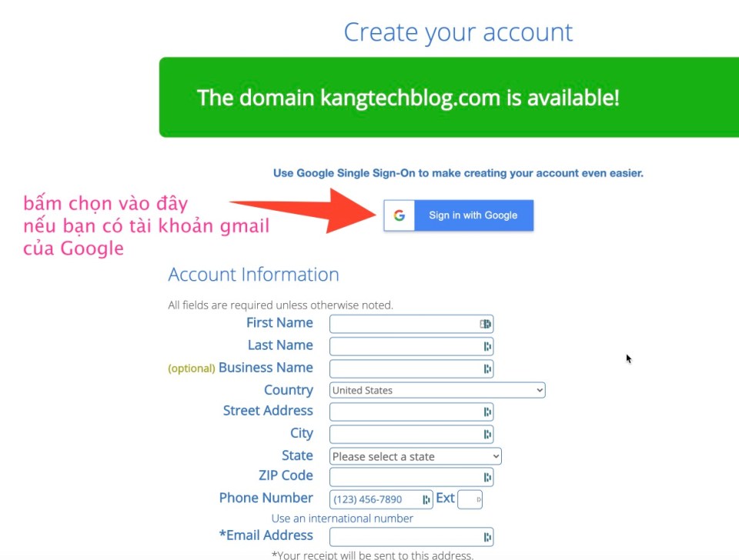The width and height of the screenshot is (739, 560).
Task: Click autofill icon in Email Address field
Action: (x=487, y=537)
